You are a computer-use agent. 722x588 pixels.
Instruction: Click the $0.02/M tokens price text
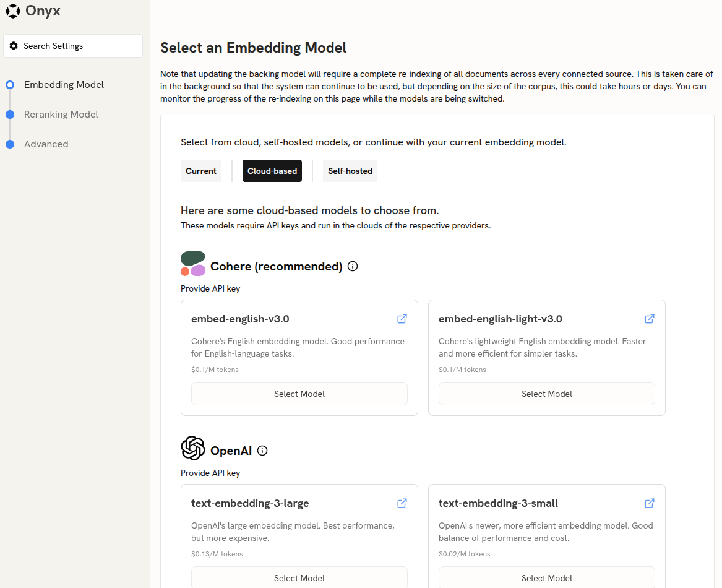click(x=465, y=554)
